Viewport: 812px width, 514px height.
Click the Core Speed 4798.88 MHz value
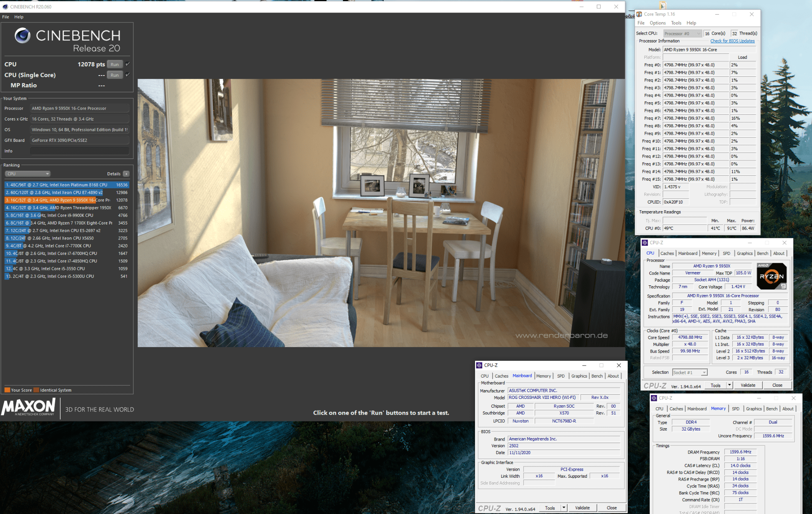pyautogui.click(x=690, y=337)
